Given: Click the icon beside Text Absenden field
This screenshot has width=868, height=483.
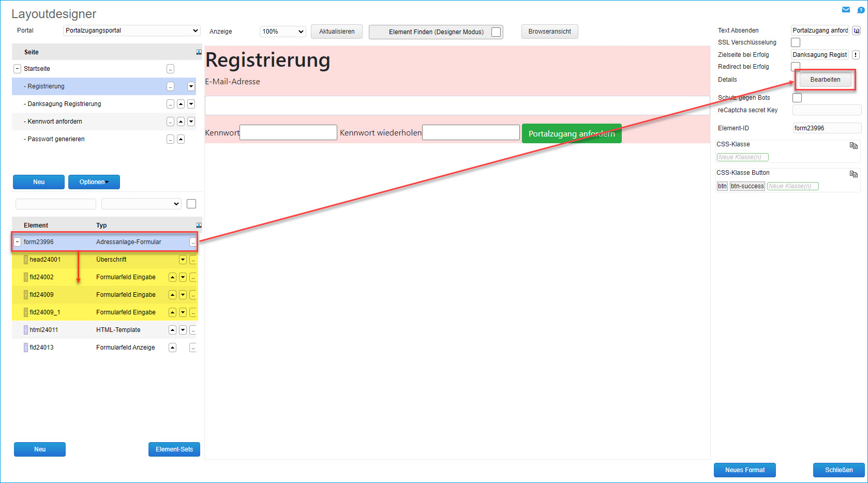Looking at the screenshot, I should tap(857, 31).
